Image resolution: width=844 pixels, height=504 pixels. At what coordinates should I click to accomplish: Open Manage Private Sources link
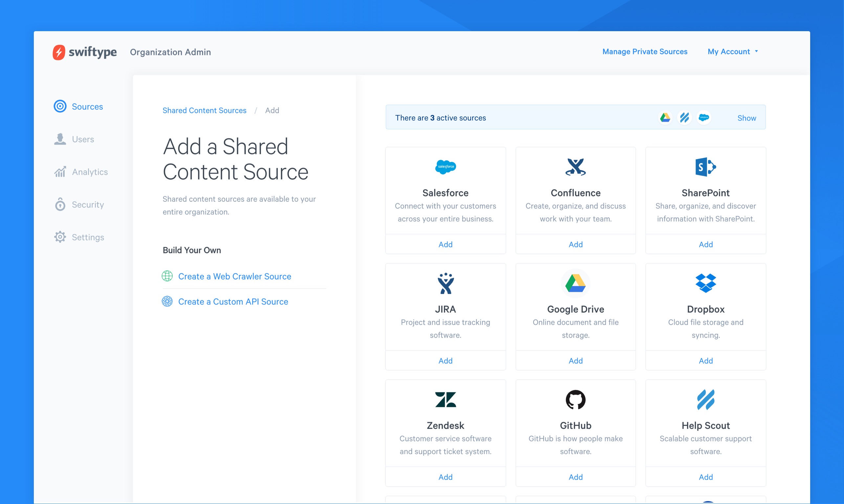pos(644,52)
